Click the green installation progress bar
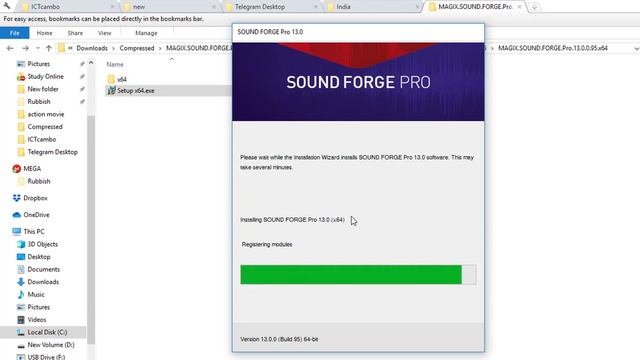The width and height of the screenshot is (640, 360). [x=351, y=274]
